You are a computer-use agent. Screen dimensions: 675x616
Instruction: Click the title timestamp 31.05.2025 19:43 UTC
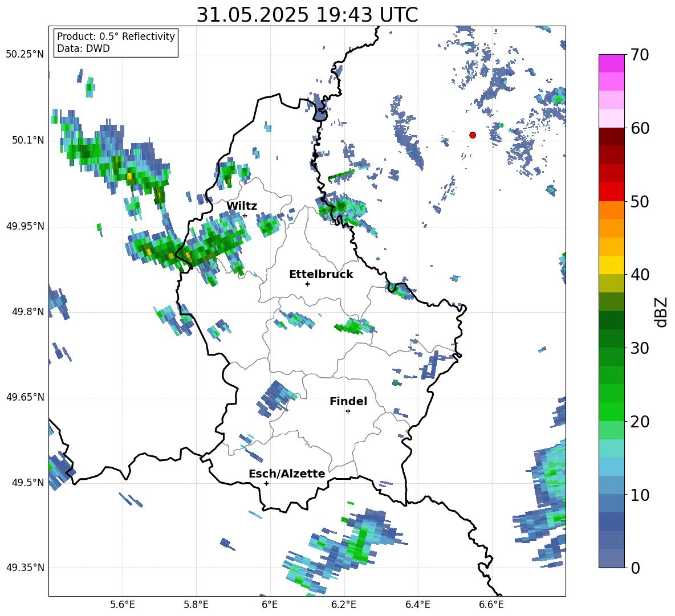pos(307,15)
